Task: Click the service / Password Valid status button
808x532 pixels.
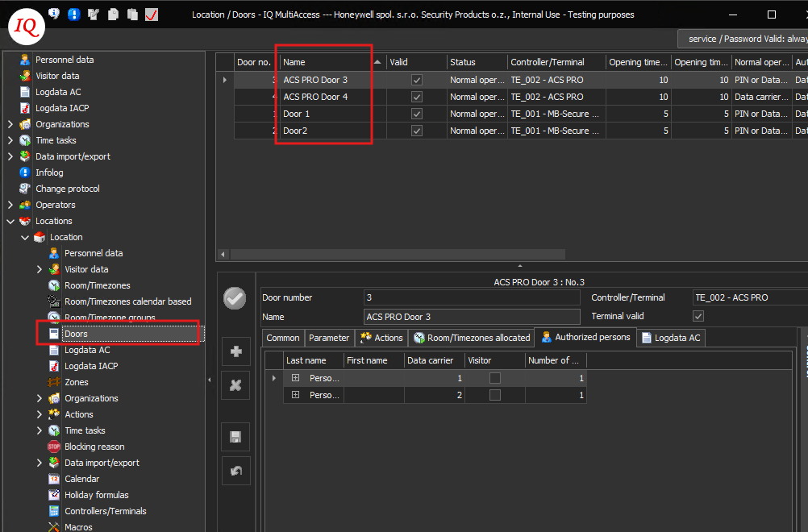Action: (x=743, y=39)
